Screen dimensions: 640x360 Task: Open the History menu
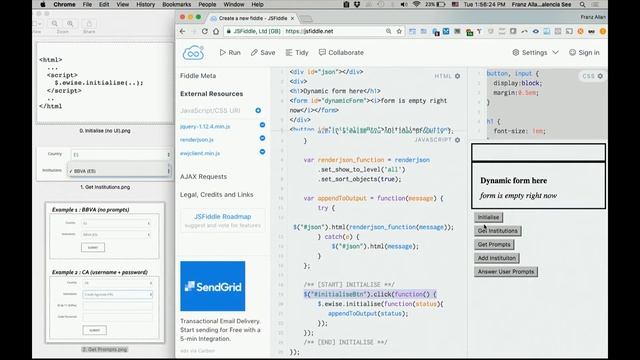(145, 4)
